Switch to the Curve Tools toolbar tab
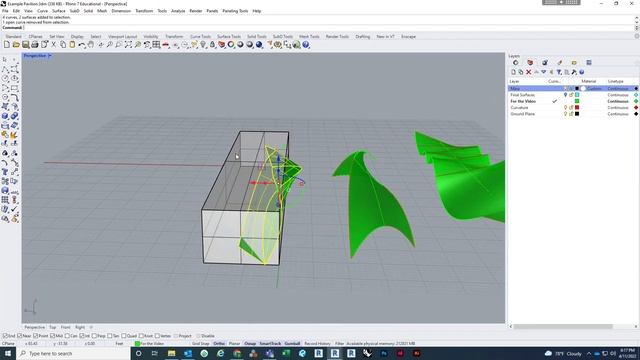This screenshot has height=360, width=640. pyautogui.click(x=200, y=36)
